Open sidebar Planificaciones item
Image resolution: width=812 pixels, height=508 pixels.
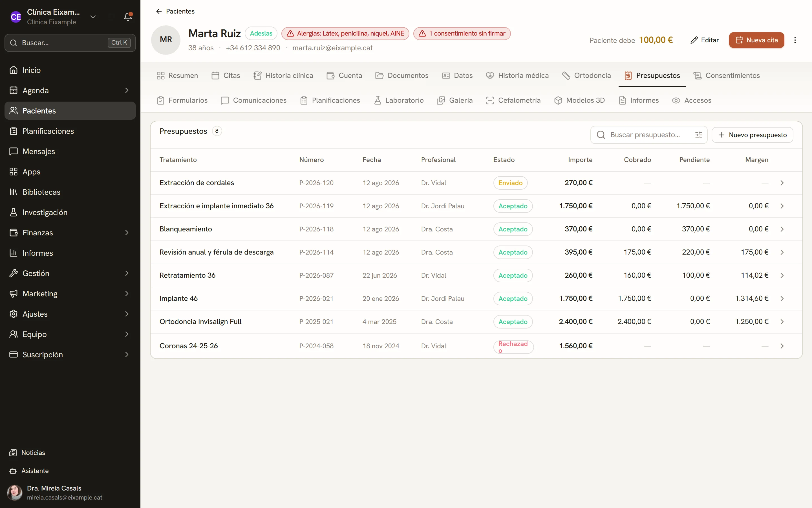coord(70,131)
